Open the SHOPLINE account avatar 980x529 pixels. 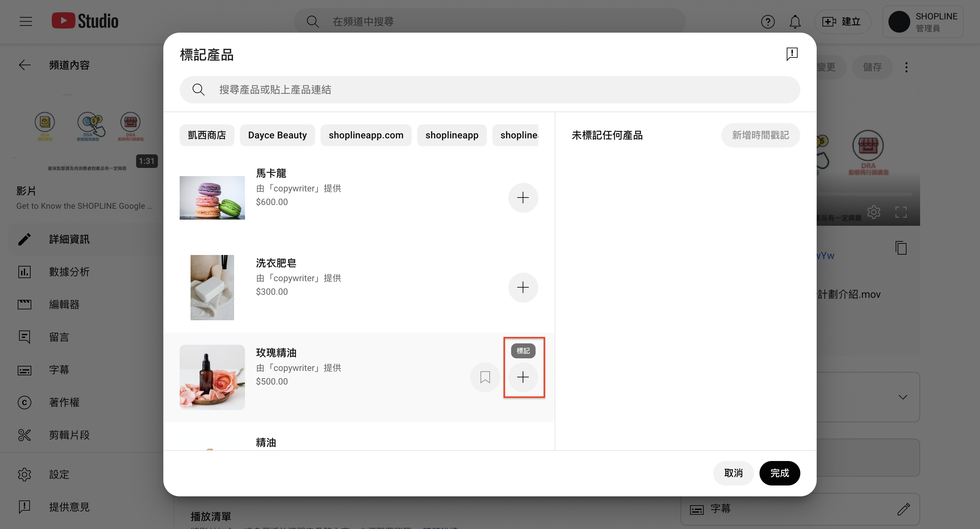click(899, 22)
